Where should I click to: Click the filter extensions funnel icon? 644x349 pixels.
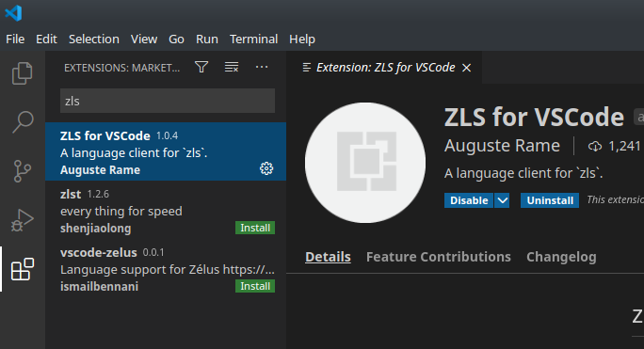201,67
